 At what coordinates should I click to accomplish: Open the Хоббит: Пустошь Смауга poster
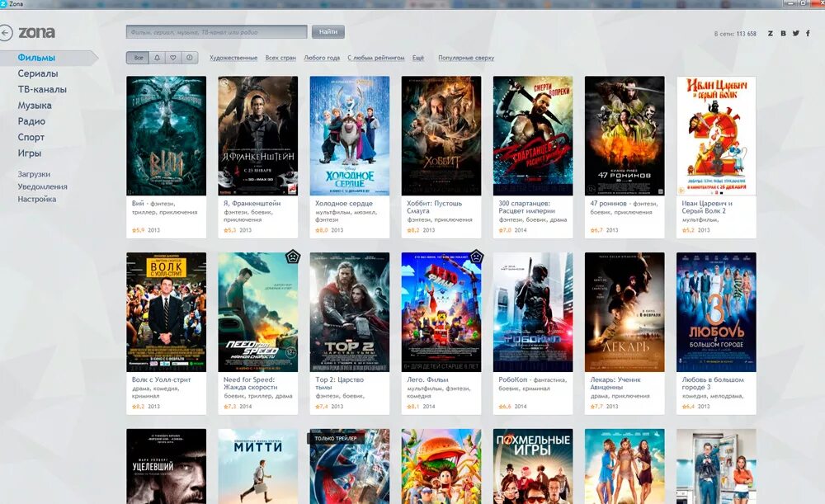(x=441, y=136)
